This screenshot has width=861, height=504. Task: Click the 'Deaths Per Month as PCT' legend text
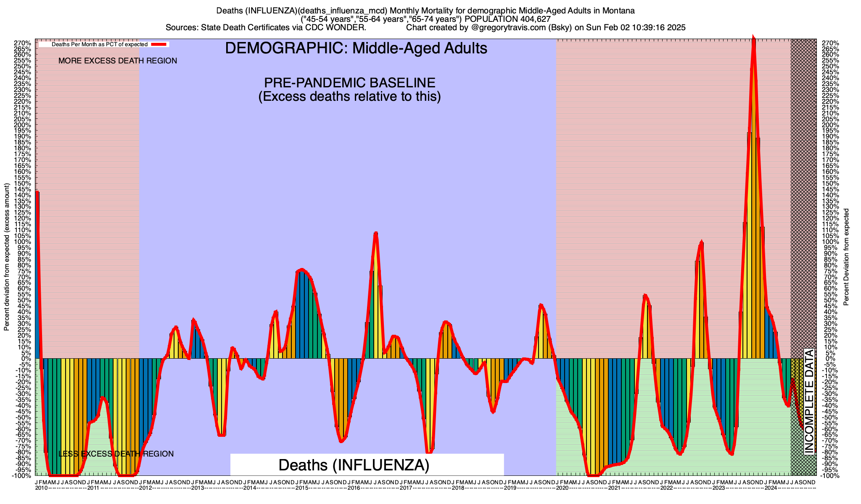(99, 44)
